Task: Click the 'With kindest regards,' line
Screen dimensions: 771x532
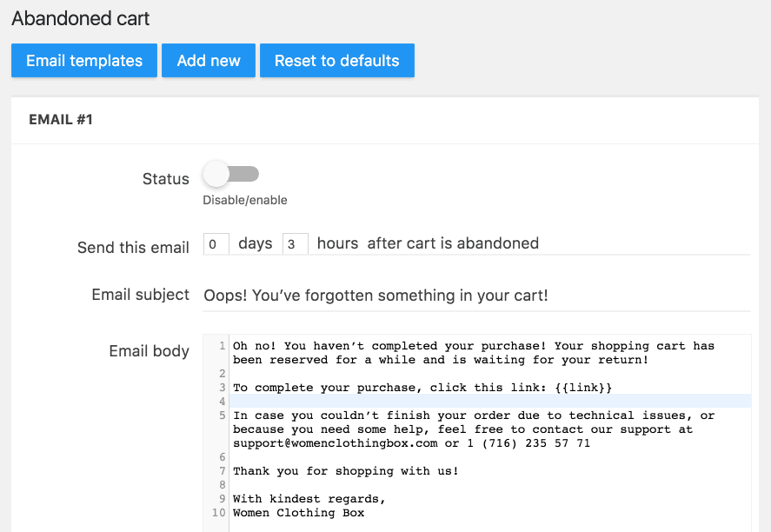Action: [x=309, y=499]
